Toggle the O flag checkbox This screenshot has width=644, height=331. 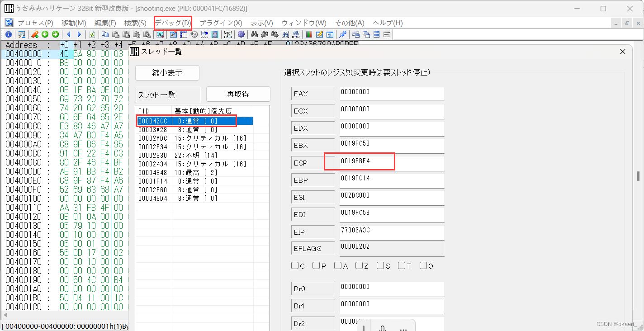423,265
